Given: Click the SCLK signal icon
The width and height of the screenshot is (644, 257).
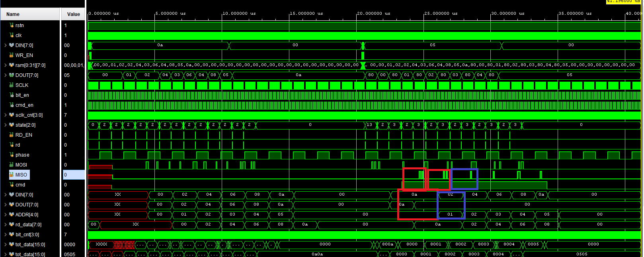Looking at the screenshot, I should coord(12,85).
